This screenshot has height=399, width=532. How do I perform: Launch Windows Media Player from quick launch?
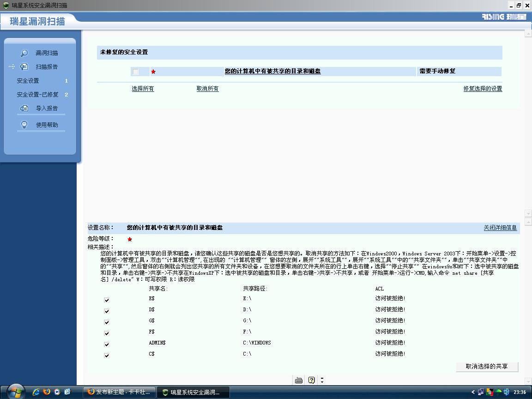point(57,392)
